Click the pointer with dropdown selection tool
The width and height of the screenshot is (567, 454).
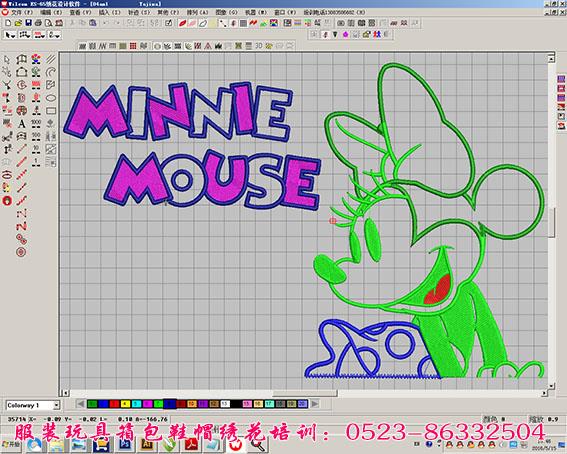(x=10, y=35)
